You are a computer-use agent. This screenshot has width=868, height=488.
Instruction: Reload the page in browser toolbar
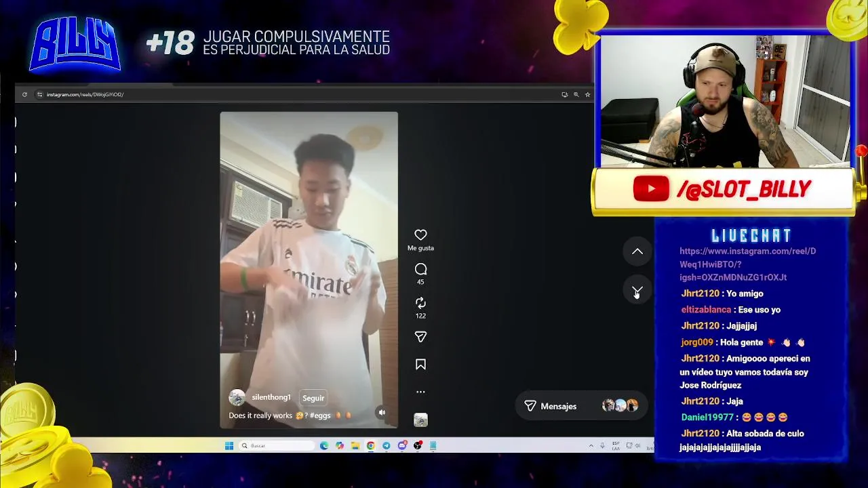[x=24, y=94]
